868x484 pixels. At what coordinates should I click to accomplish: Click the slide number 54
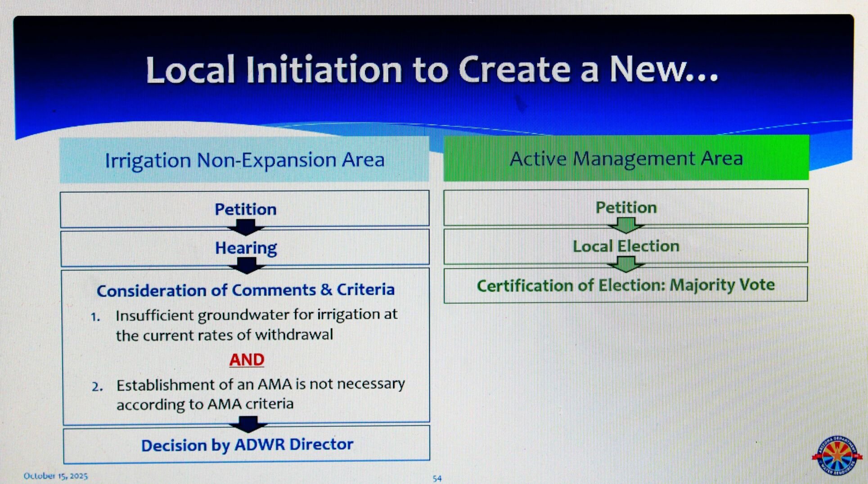click(x=437, y=479)
